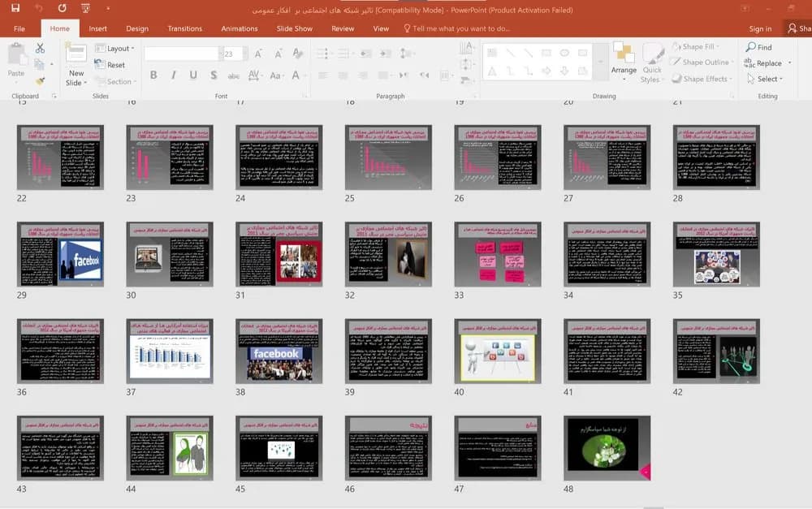The height and width of the screenshot is (509, 812).
Task: Expand the Select dropdown in Editing
Action: pyautogui.click(x=765, y=79)
